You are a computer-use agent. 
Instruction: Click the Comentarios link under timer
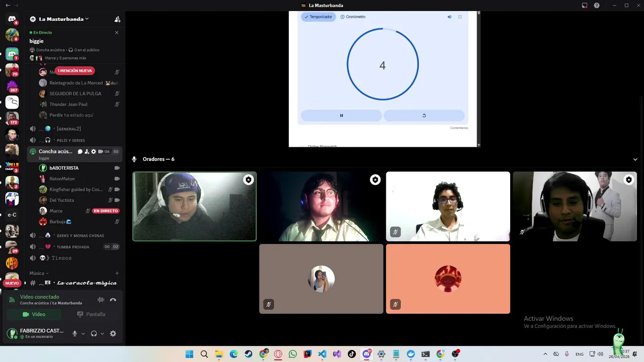click(x=459, y=128)
